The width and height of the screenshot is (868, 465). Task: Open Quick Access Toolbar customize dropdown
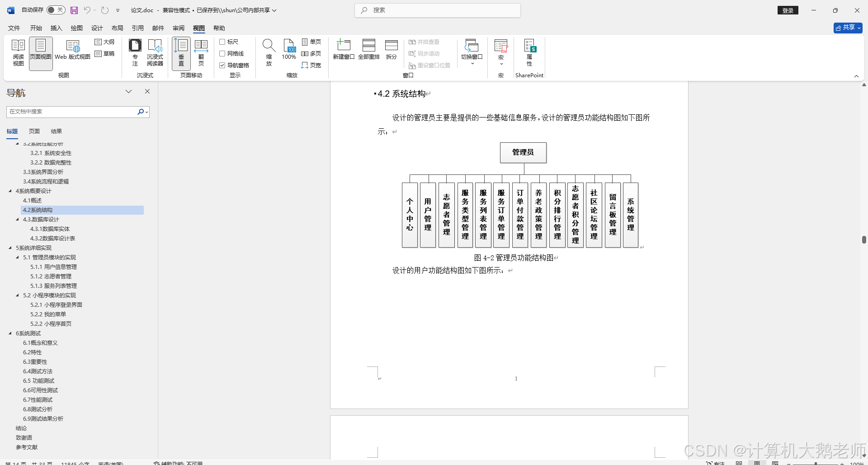coord(118,10)
